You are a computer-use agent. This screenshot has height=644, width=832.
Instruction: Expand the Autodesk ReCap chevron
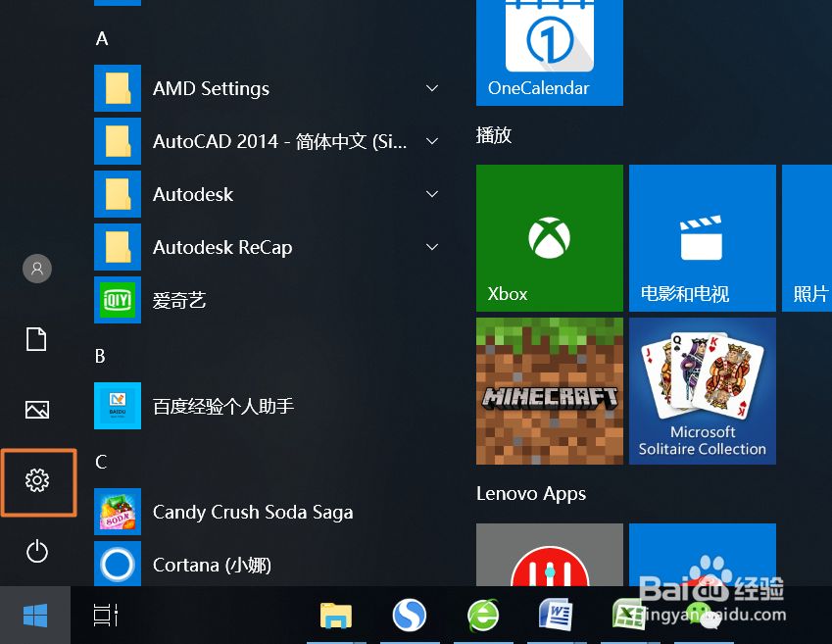432,247
